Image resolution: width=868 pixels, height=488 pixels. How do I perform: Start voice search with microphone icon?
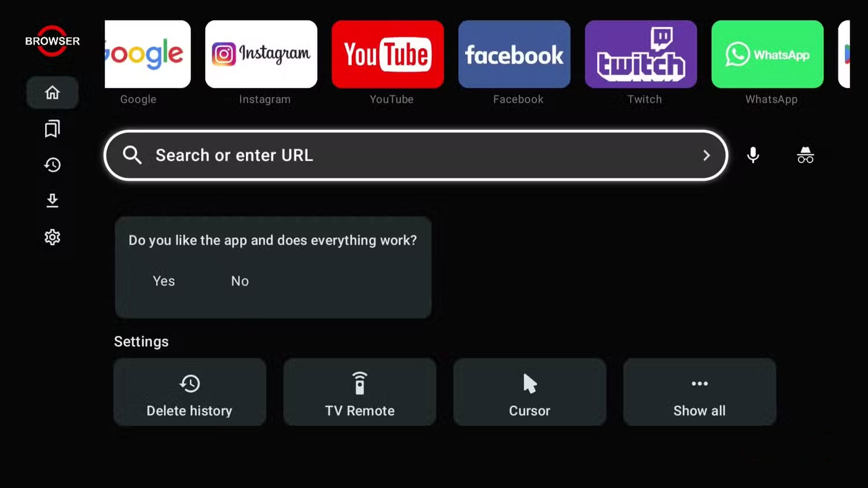[753, 155]
